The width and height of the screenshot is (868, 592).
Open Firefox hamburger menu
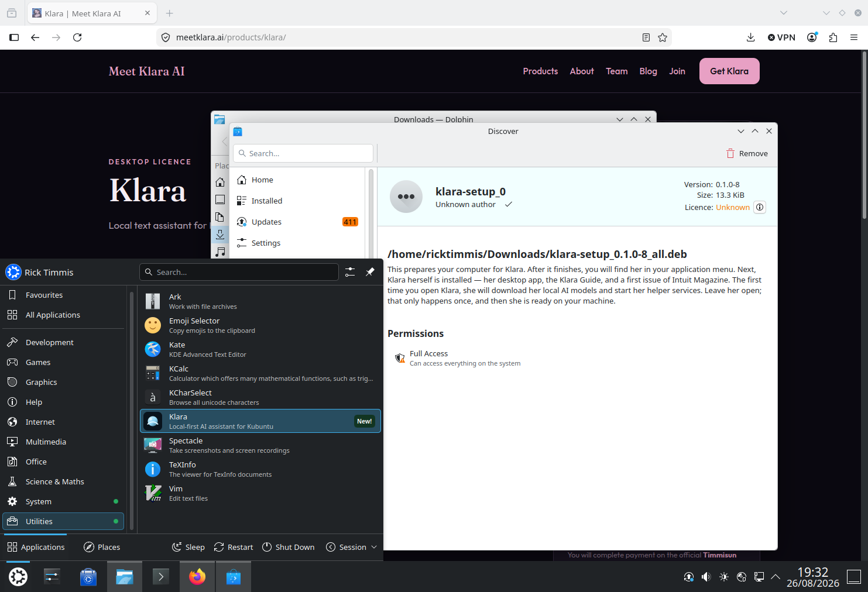(854, 37)
